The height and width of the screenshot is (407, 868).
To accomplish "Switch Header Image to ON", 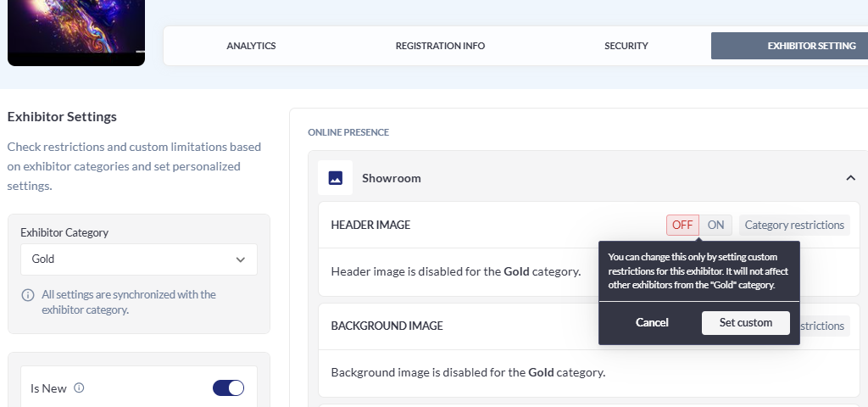I will [x=715, y=225].
